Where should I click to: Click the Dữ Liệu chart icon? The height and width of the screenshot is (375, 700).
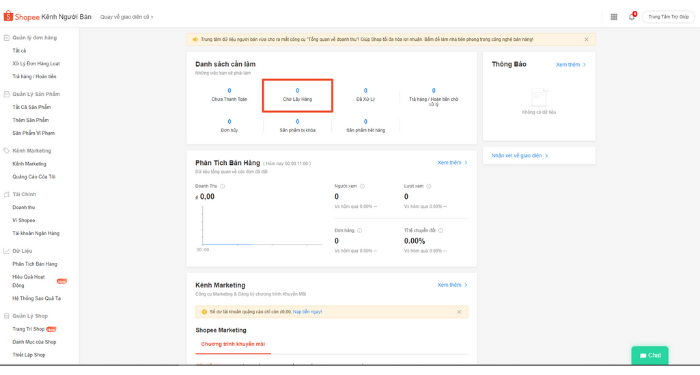pyautogui.click(x=6, y=251)
